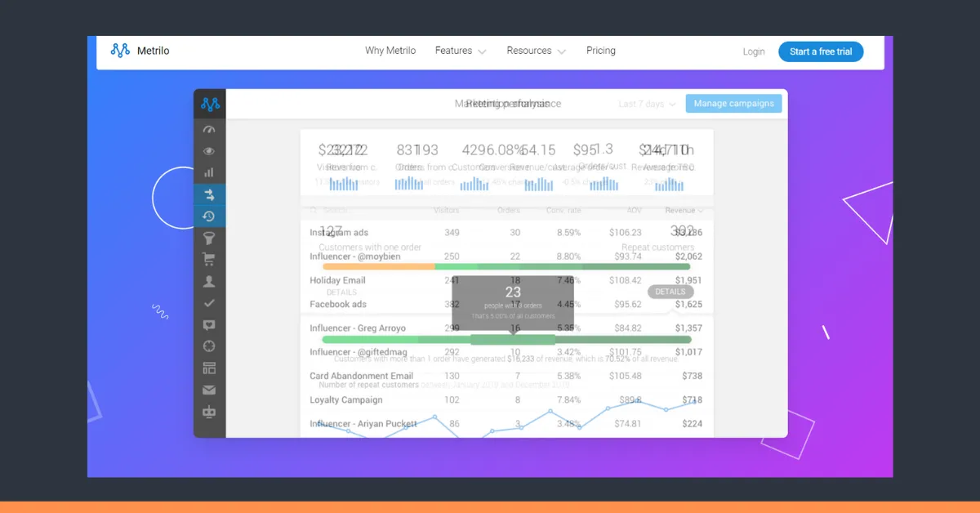Screen dimensions: 980x513
Task: Select the target goals icon in sidebar
Action: tap(209, 345)
